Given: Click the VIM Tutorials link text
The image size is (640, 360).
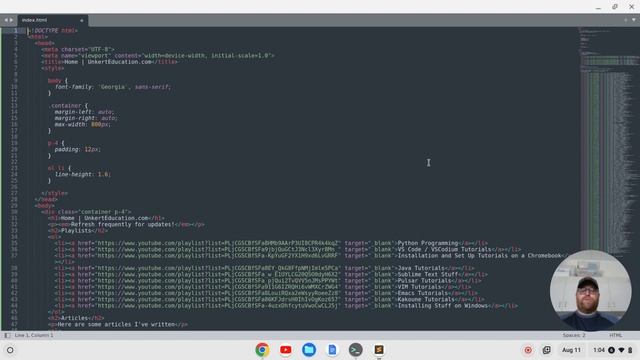Looking at the screenshot, I should coord(419,287).
